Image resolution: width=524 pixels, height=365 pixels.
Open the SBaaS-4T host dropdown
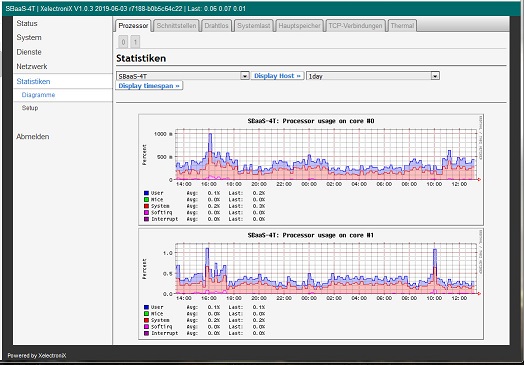coord(183,76)
